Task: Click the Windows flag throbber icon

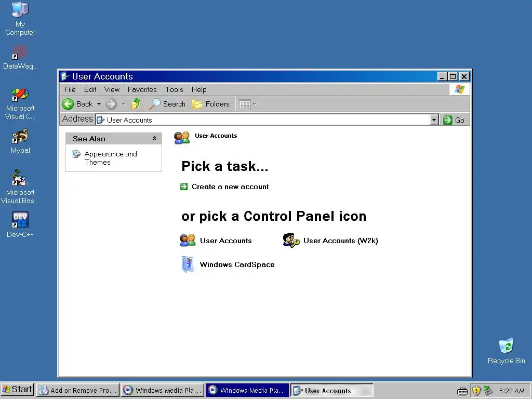Action: 459,89
